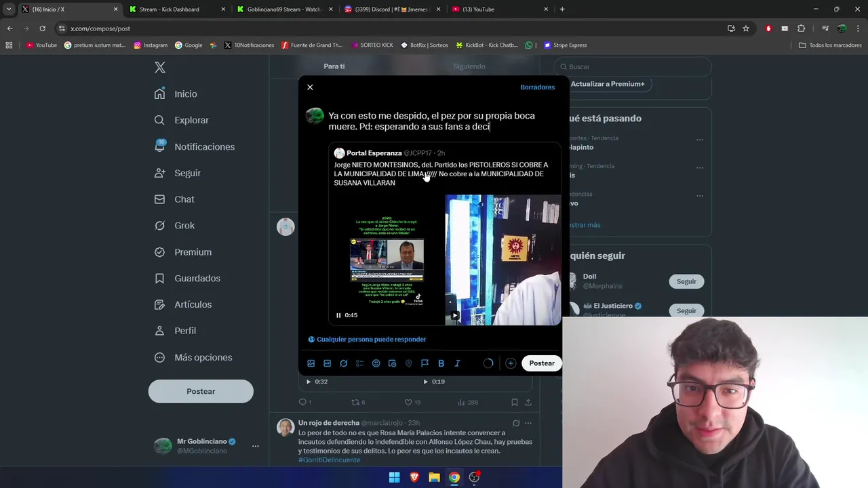
Task: Expand Más opciones in sidebar
Action: pos(193,357)
